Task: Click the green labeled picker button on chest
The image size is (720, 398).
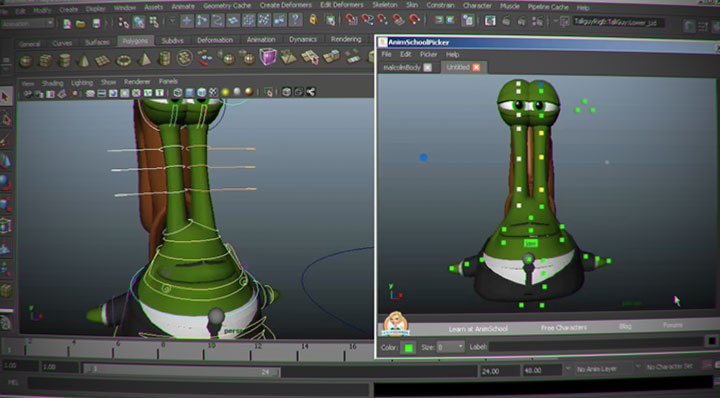Action: coord(531,243)
